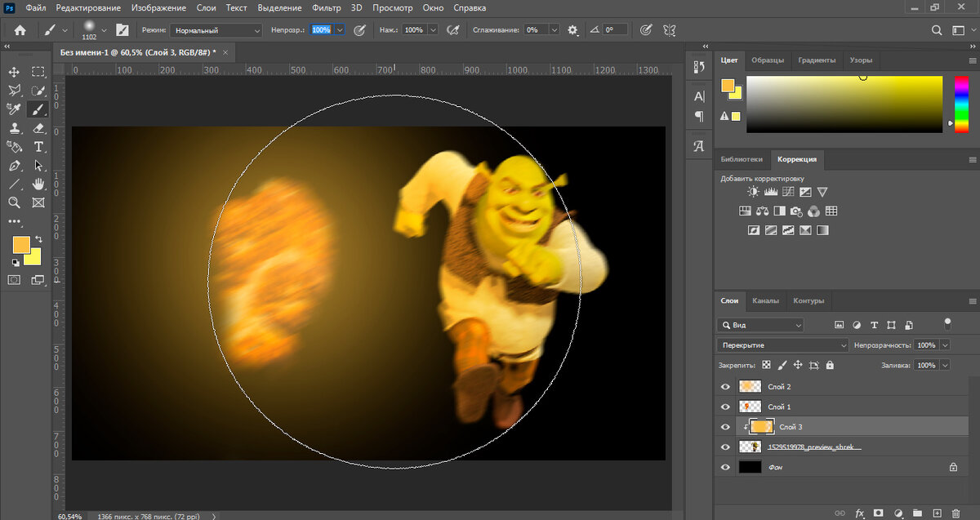
Task: Hide the layer named Слой 1
Action: click(725, 407)
